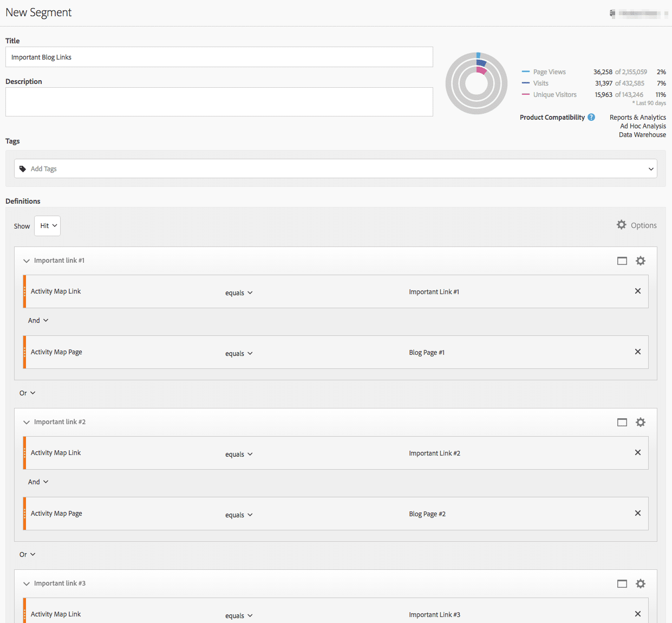This screenshot has height=623, width=672.
Task: Grab the orange handle of Activity Map Page #1 rule
Action: click(x=24, y=352)
